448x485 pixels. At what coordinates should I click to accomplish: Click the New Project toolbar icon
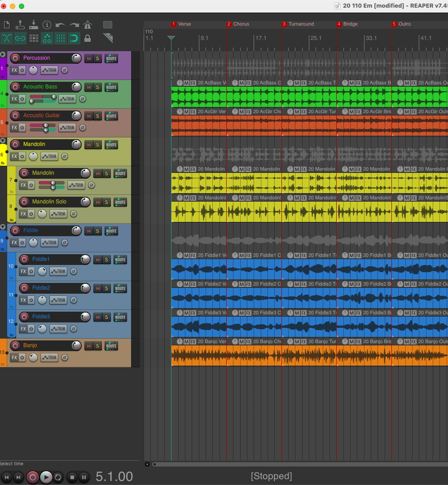coord(6,25)
